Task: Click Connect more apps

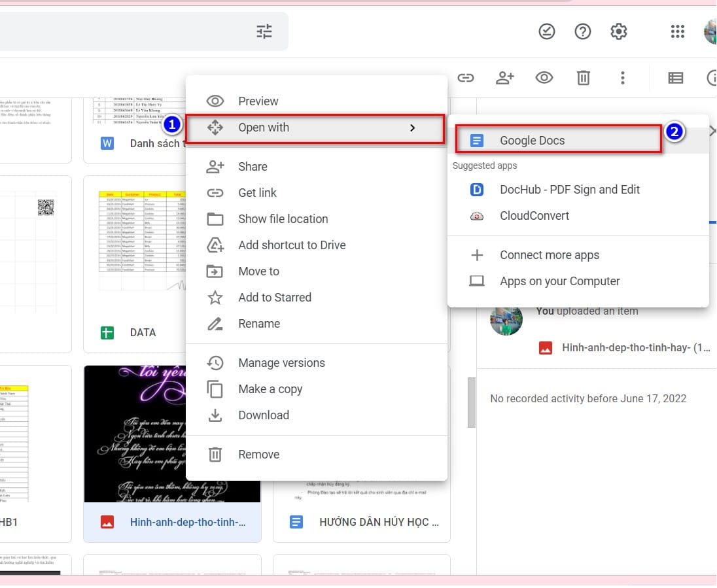Action: [x=549, y=254]
